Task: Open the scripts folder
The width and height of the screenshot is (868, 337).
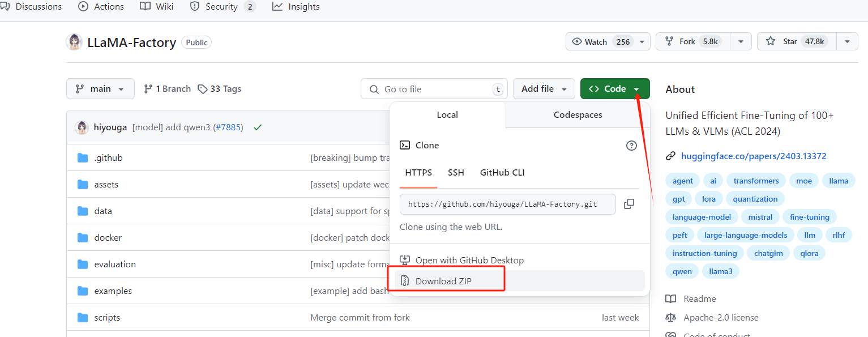Action: 107,318
